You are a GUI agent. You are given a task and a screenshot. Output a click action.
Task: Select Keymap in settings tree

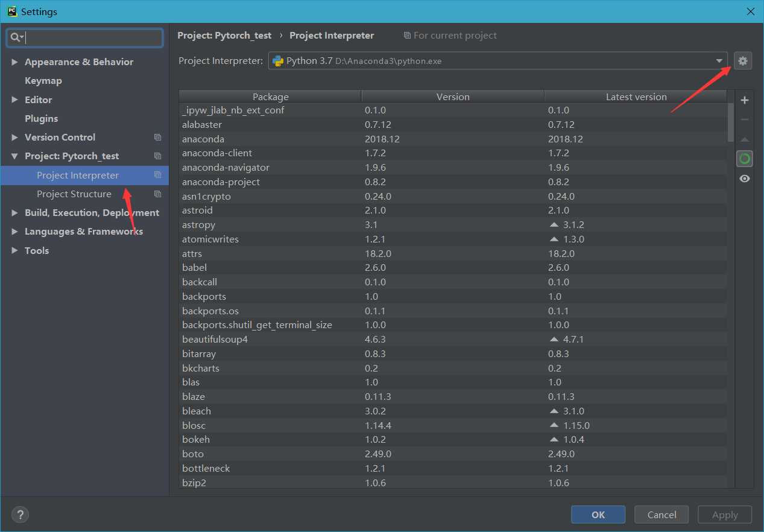tap(43, 81)
